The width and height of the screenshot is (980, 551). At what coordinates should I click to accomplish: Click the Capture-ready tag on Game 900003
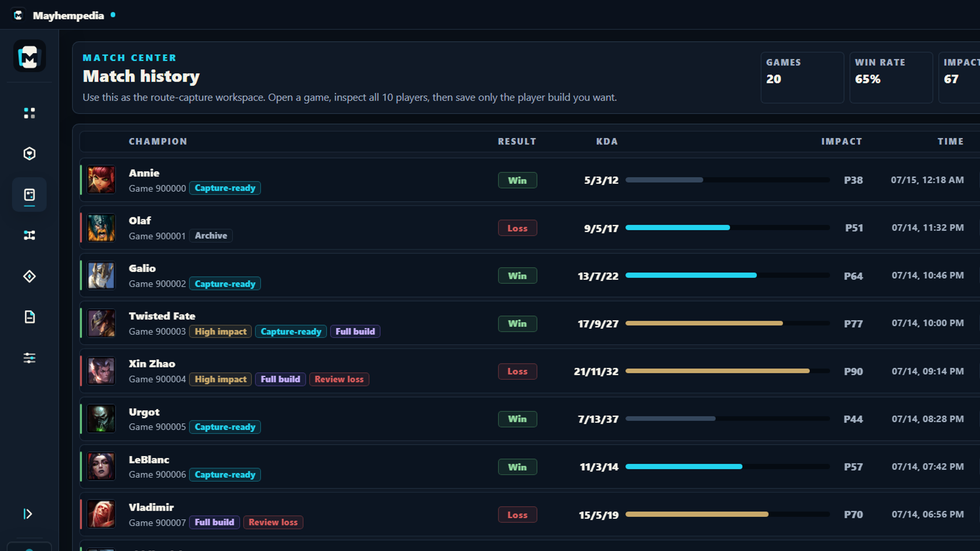291,332
